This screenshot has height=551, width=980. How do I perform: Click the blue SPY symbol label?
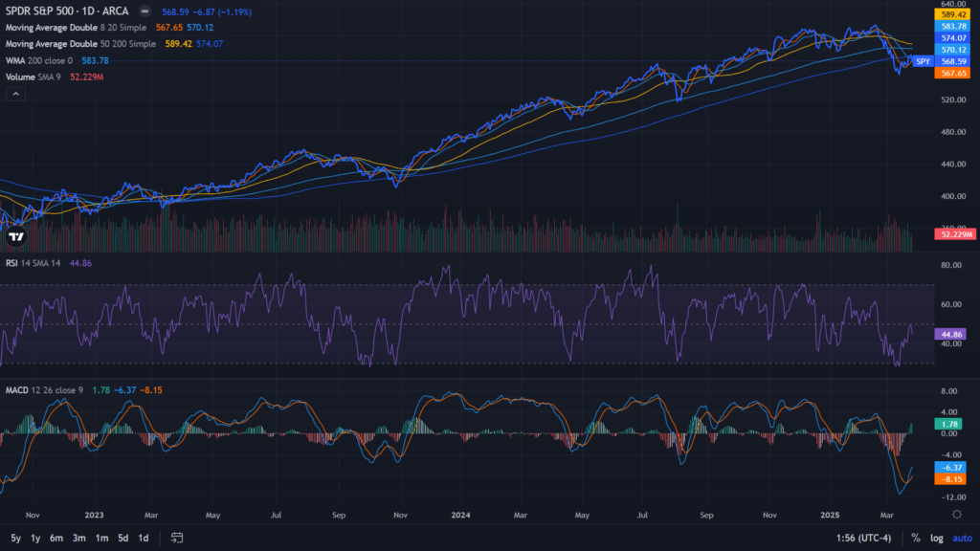point(923,61)
